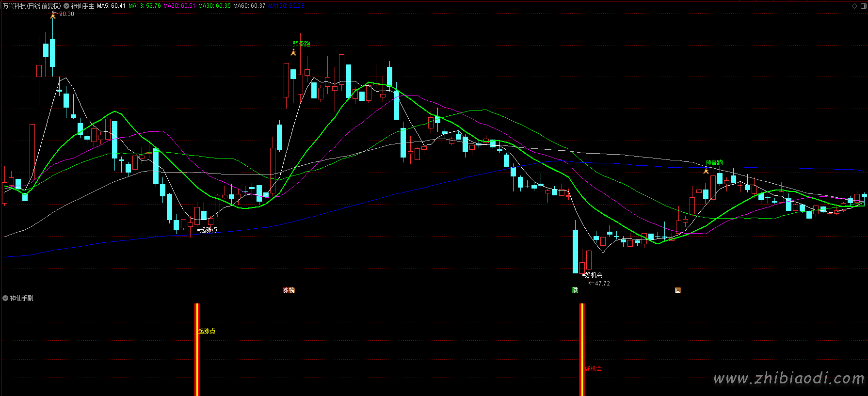
Task: Click the orange square info marker icon
Action: point(678,290)
